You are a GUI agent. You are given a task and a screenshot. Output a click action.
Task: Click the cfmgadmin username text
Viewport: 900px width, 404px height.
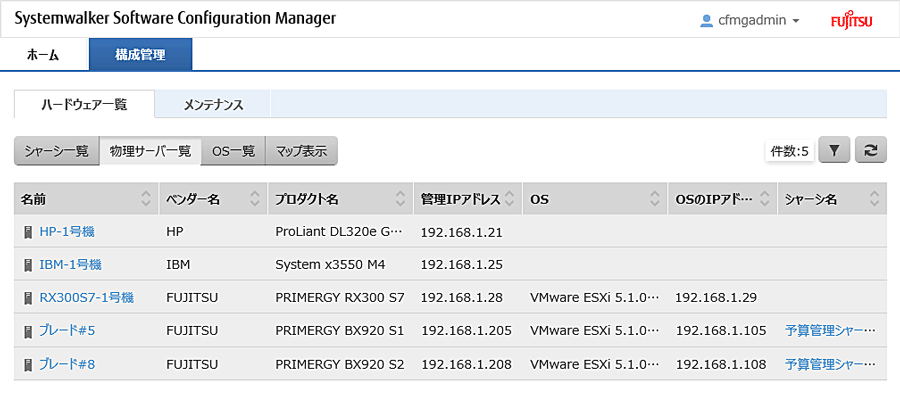coord(752,21)
